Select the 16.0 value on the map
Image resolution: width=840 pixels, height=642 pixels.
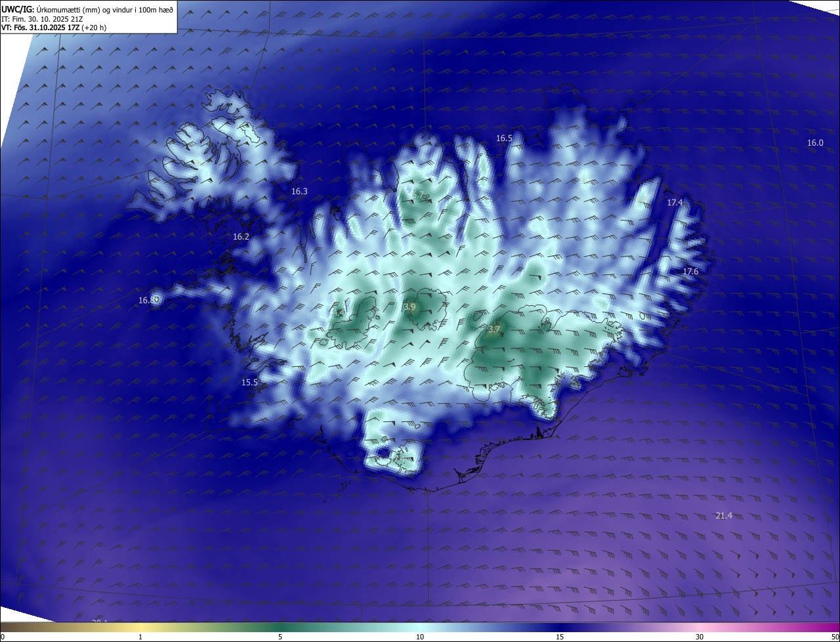(815, 143)
